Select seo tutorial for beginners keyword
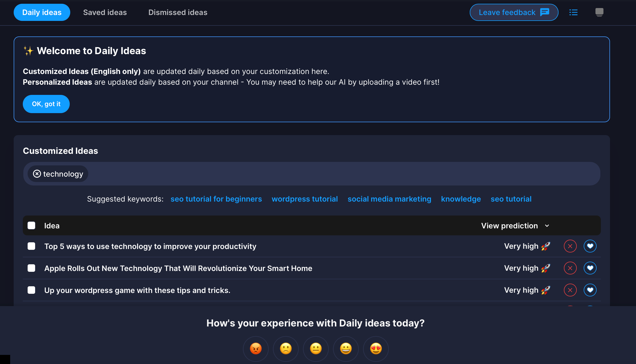Viewport: 636px width, 364px height. 216,199
